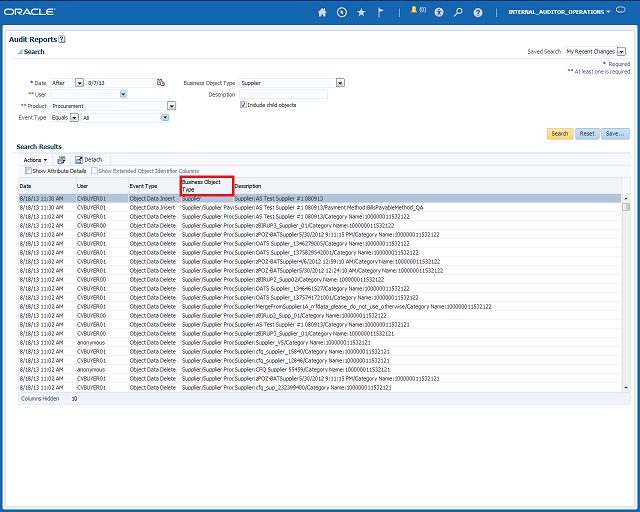
Task: Open help question mark icon in header
Action: (x=478, y=13)
